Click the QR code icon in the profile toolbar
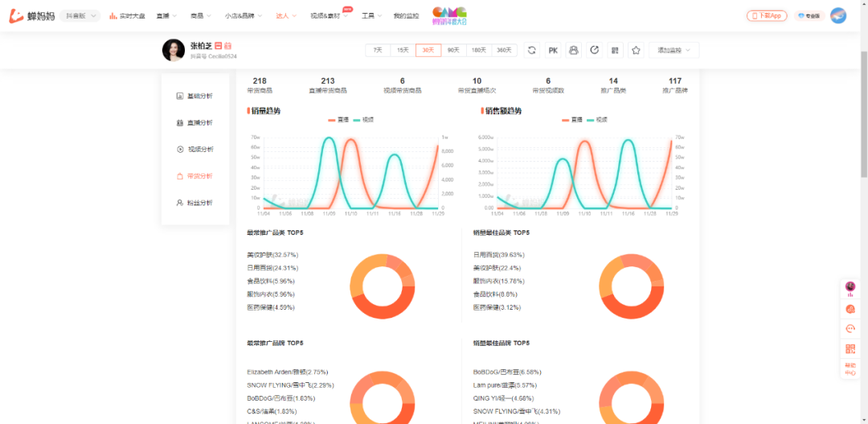 coord(615,50)
